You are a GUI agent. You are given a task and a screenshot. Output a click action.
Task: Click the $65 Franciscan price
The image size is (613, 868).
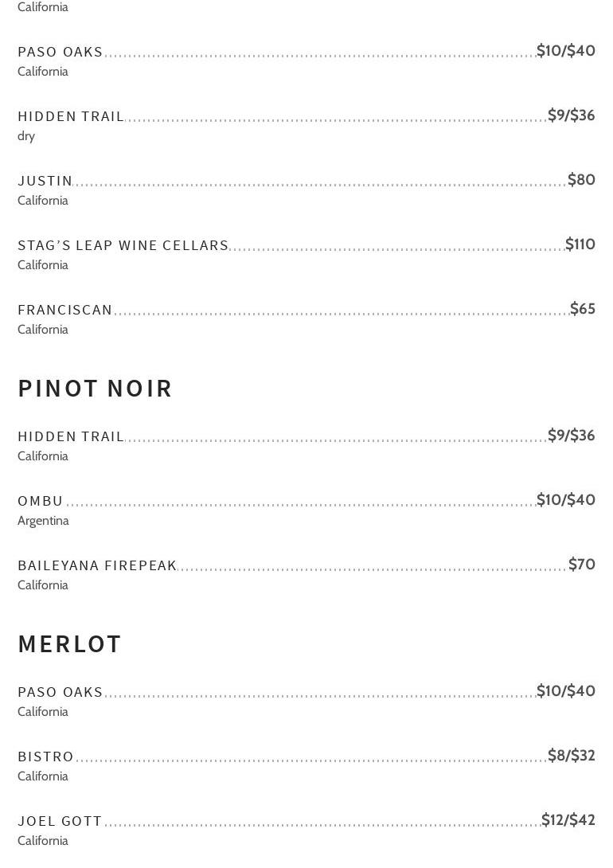pyautogui.click(x=582, y=309)
